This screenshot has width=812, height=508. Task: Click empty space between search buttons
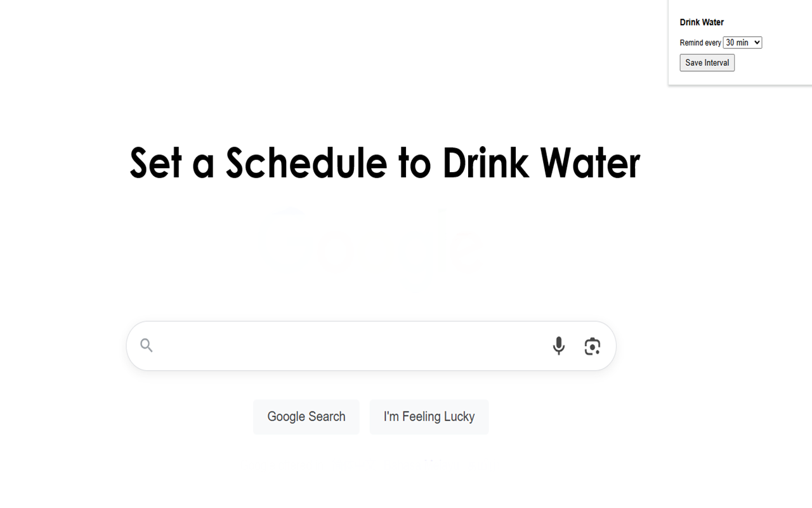pyautogui.click(x=364, y=417)
